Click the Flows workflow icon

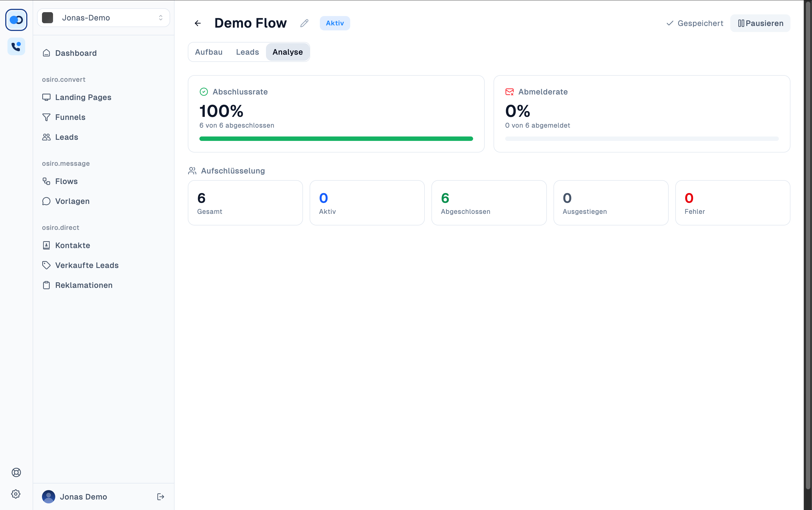46,181
